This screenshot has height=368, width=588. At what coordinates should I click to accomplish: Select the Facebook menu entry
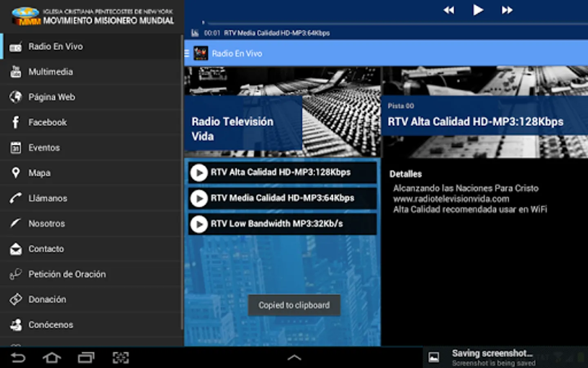click(x=91, y=122)
